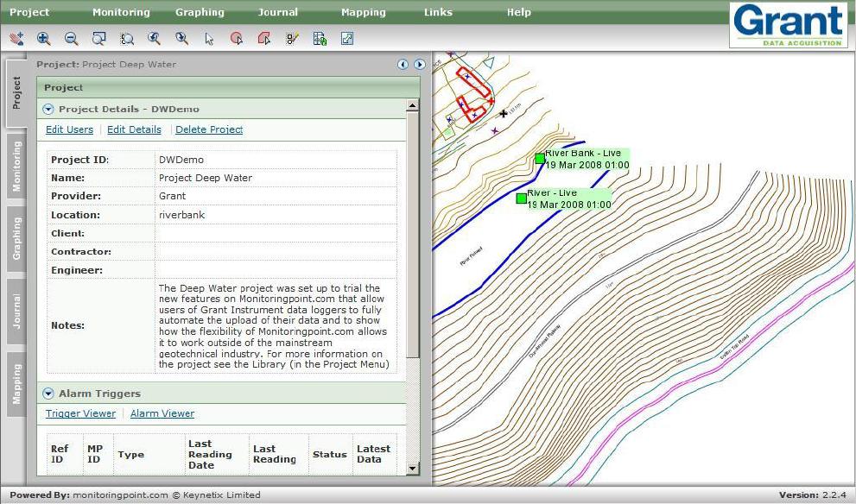Click the zoom out magnifier tool
Viewport: 856px width, 504px height.
point(71,38)
